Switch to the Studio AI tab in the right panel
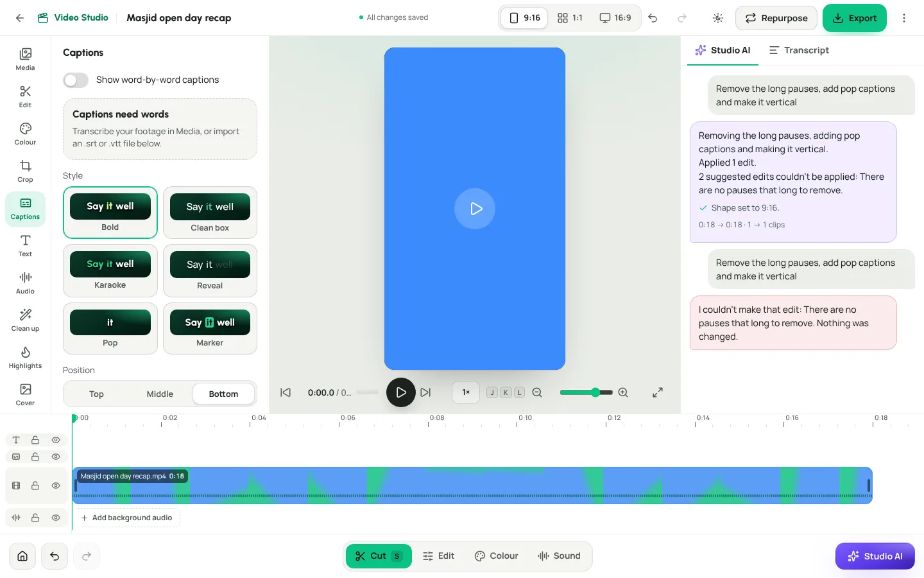Screen dimensions: 924x578 (723, 50)
